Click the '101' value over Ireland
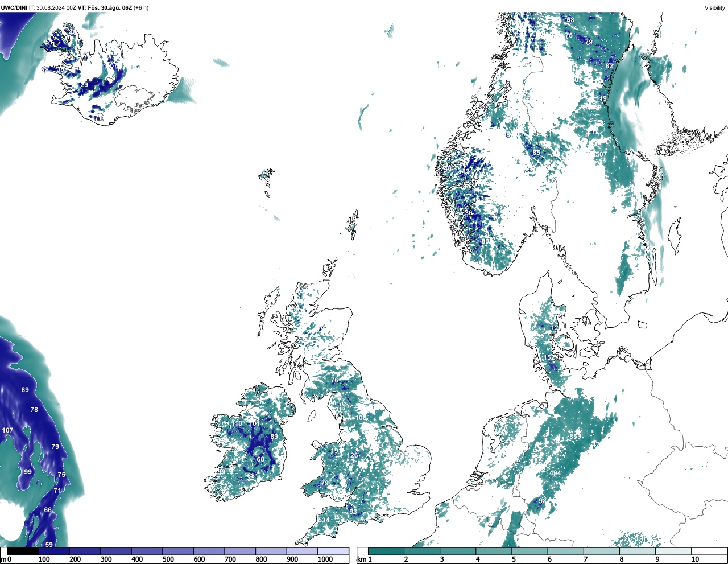This screenshot has width=728, height=564. coord(254,423)
